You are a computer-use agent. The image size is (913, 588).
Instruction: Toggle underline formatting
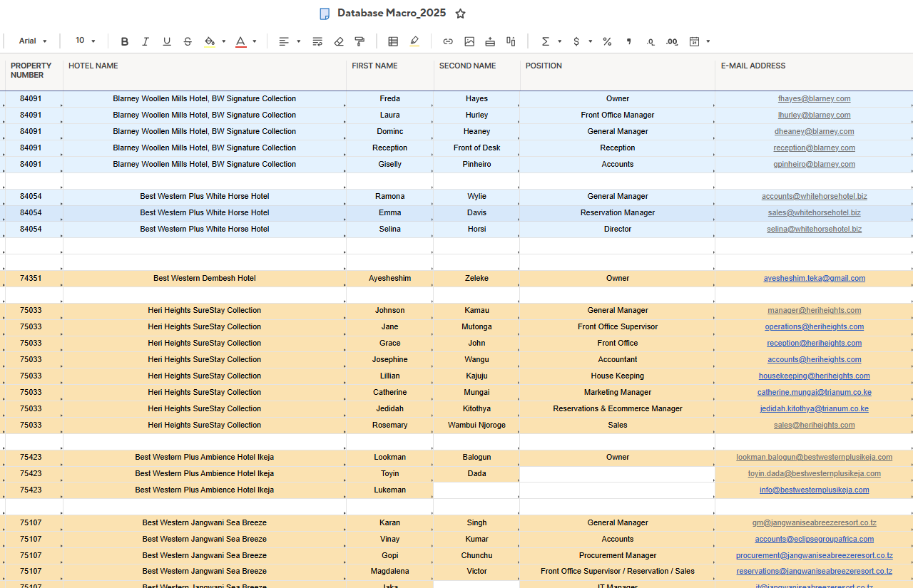tap(167, 41)
